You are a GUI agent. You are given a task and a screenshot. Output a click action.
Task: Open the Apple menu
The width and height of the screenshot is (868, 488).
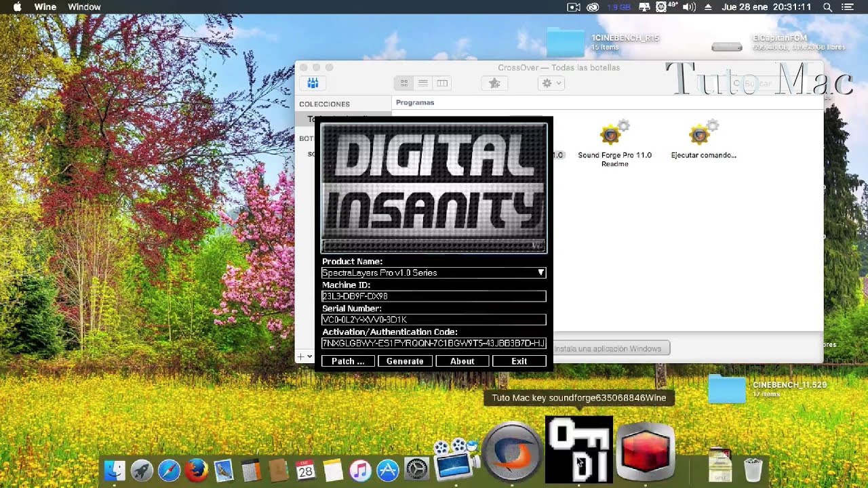click(x=17, y=7)
